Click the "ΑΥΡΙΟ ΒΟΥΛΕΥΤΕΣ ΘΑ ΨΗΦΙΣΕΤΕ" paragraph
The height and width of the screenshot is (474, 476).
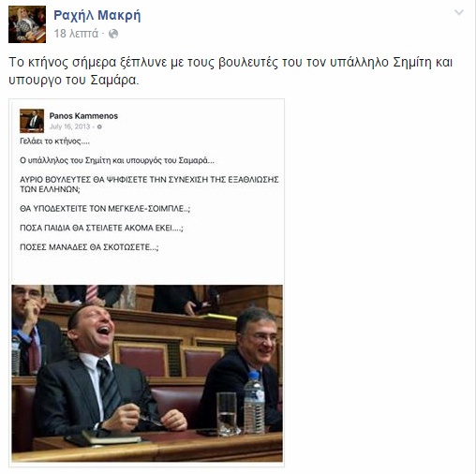point(149,185)
